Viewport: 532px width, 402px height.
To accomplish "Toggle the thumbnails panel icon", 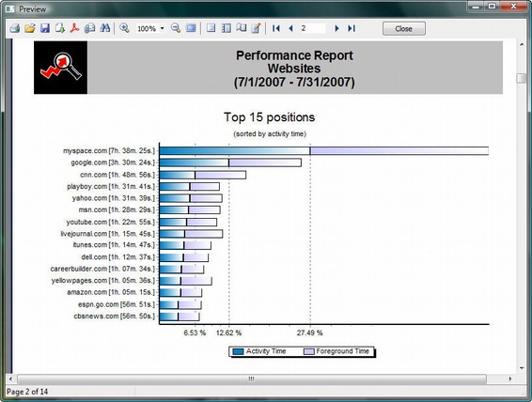I will tap(226, 28).
